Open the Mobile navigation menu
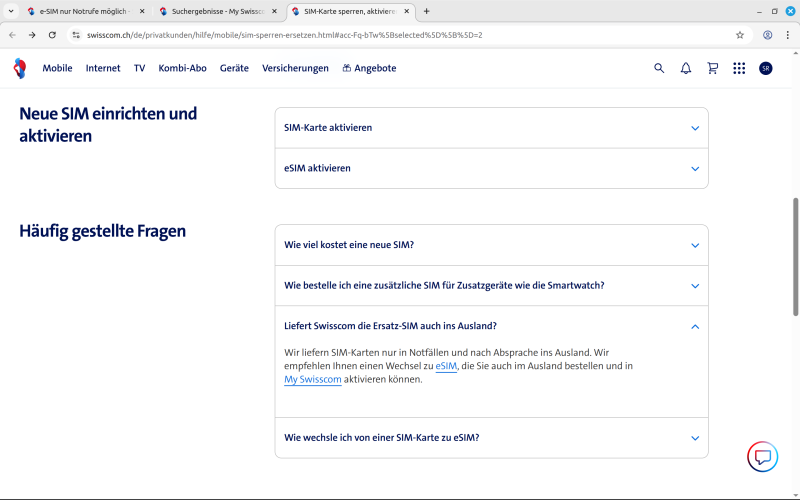The width and height of the screenshot is (800, 500). 57,68
